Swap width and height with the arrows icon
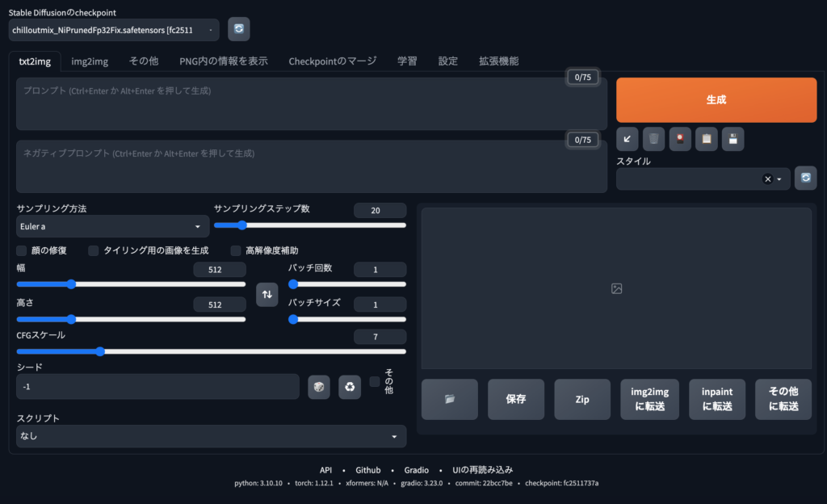Image resolution: width=827 pixels, height=504 pixels. click(x=267, y=294)
